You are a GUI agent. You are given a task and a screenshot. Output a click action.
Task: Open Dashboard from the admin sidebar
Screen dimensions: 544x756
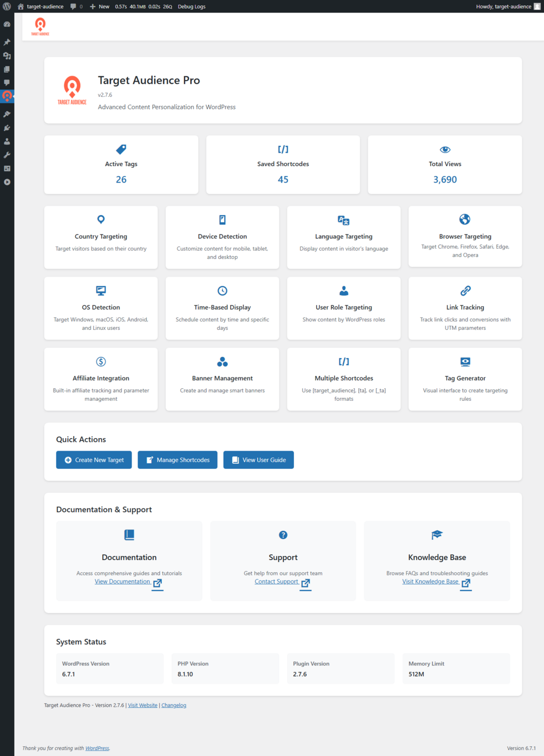pos(7,24)
